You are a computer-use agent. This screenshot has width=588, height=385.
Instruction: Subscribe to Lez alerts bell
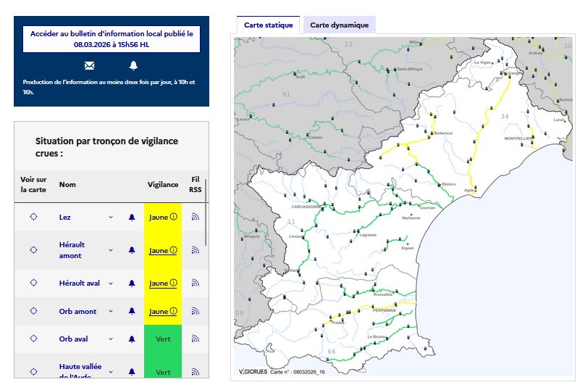pyautogui.click(x=132, y=217)
